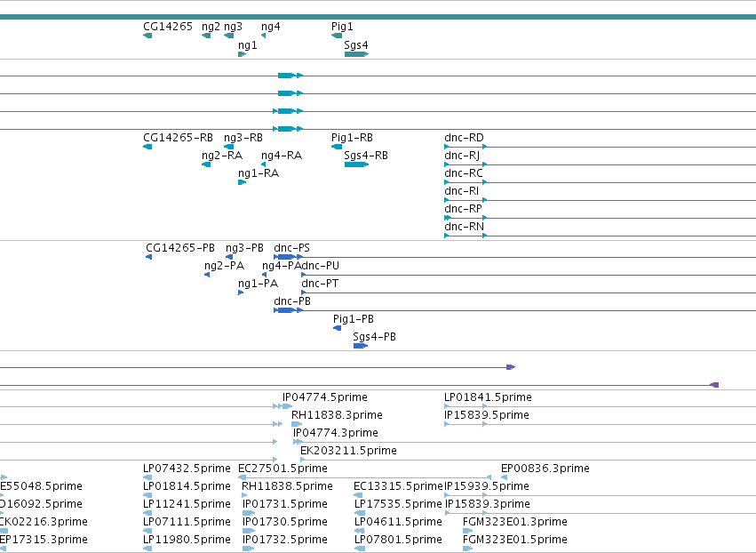Select the LP11241.5prime EST label
Screen dimensions: 756x553
click(x=187, y=504)
